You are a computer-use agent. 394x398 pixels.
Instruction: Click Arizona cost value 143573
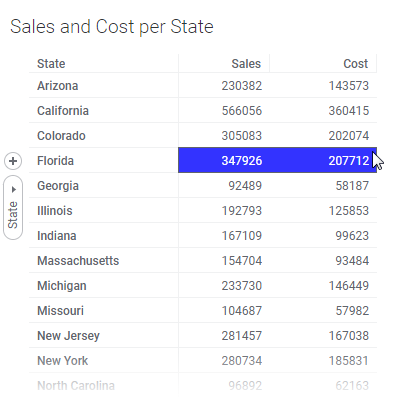pos(349,86)
